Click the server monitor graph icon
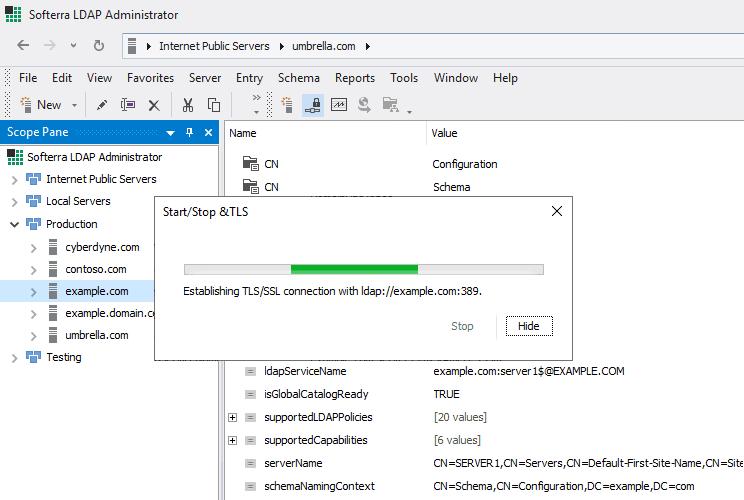Viewport: 744px width, 500px height. click(339, 105)
